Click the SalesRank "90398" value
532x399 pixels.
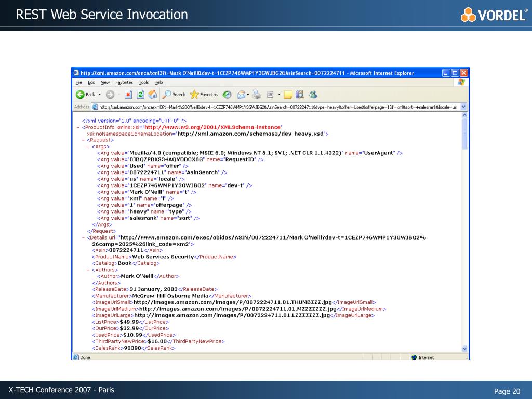[132, 348]
